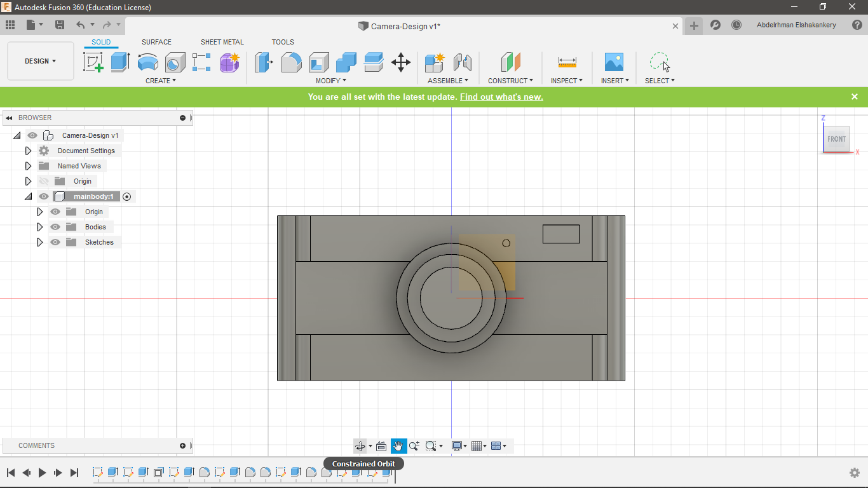Select the Create Form tool
This screenshot has width=868, height=488.
tap(229, 62)
